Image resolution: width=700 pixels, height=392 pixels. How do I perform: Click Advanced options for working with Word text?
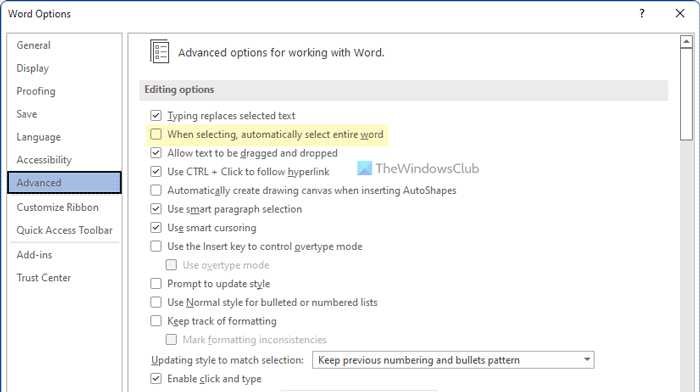pyautogui.click(x=281, y=53)
